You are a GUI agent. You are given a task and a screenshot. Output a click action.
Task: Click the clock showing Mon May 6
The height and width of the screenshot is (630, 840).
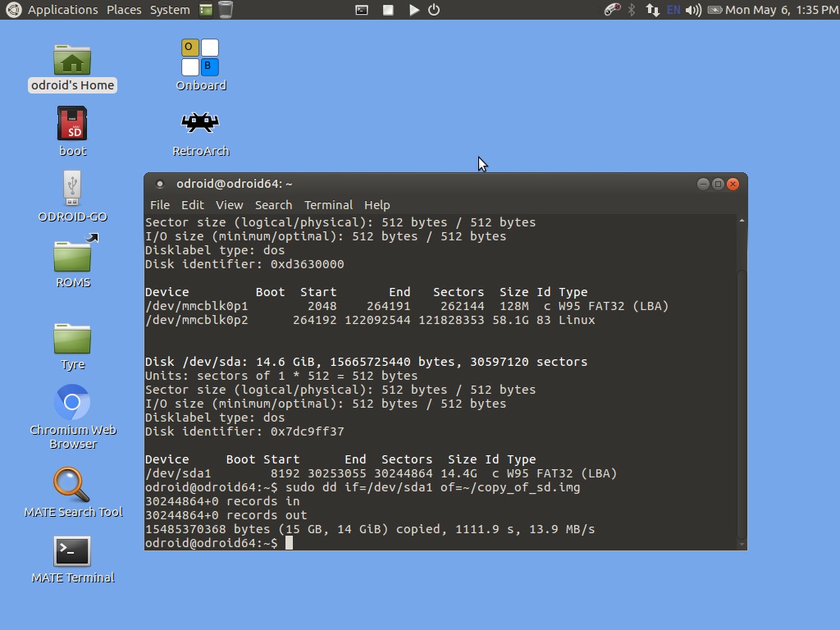(782, 10)
